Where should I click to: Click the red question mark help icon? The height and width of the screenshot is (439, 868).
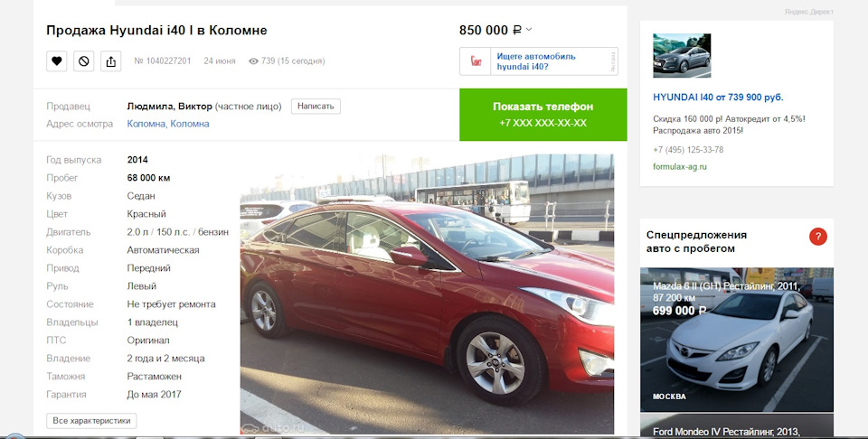click(x=817, y=237)
